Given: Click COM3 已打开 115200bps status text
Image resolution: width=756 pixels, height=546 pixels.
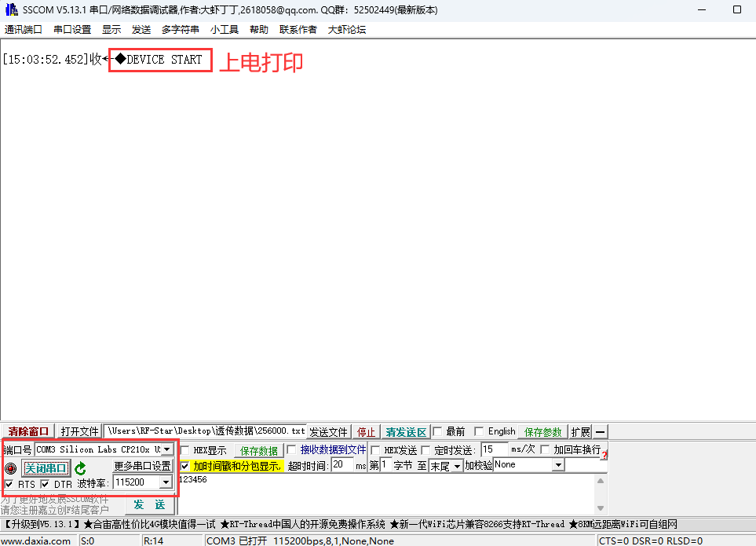Looking at the screenshot, I should coord(301,541).
